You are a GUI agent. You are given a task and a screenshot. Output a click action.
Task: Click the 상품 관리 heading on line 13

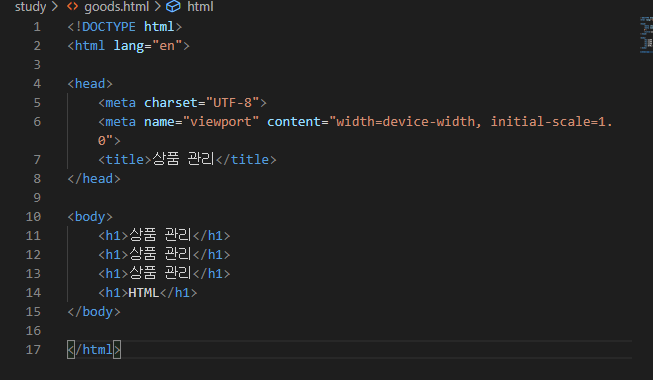pos(160,273)
